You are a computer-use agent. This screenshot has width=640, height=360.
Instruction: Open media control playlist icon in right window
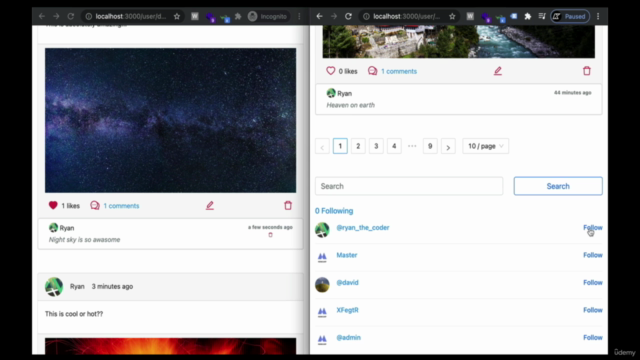coord(542,16)
